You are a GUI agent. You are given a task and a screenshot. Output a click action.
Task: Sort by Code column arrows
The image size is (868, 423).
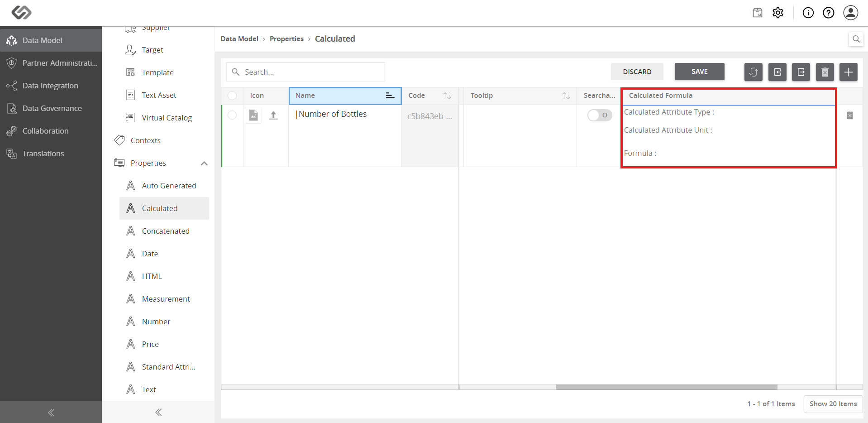[447, 96]
